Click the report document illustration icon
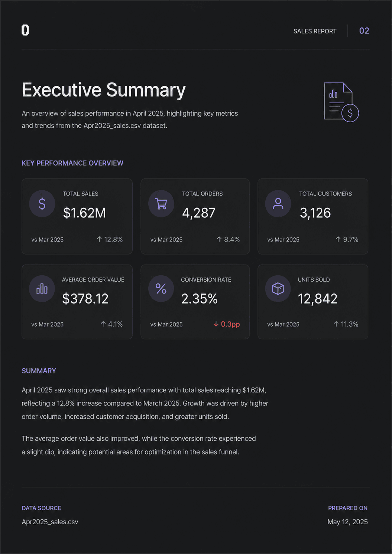The image size is (392, 554). point(341,102)
